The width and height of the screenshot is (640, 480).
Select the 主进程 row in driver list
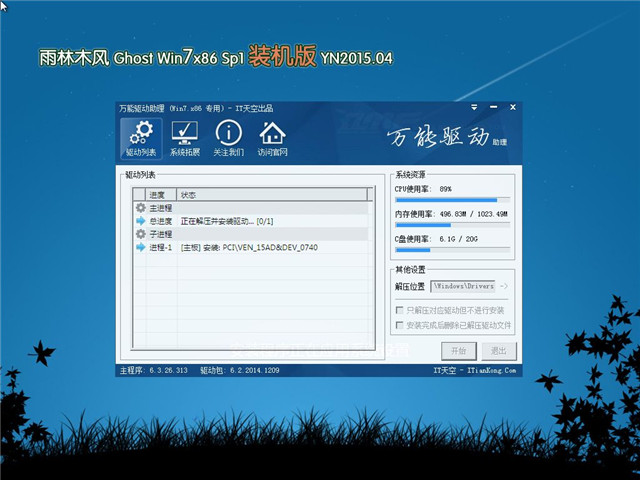coord(251,208)
